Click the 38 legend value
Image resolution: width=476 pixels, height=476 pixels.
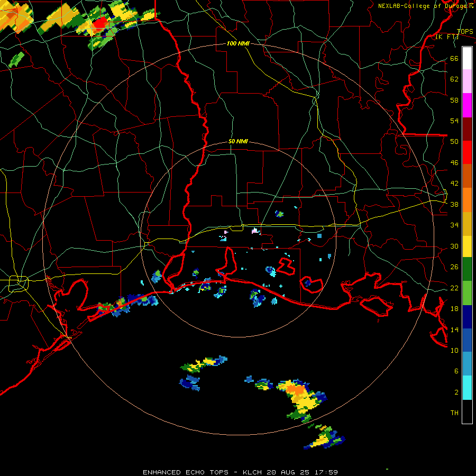click(454, 205)
